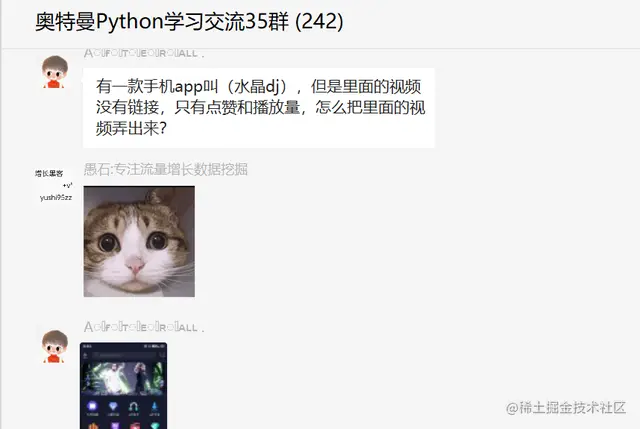Click the AllForOne sender name above the phone screenshot
Viewport: 640px width, 429px height.
144,327
